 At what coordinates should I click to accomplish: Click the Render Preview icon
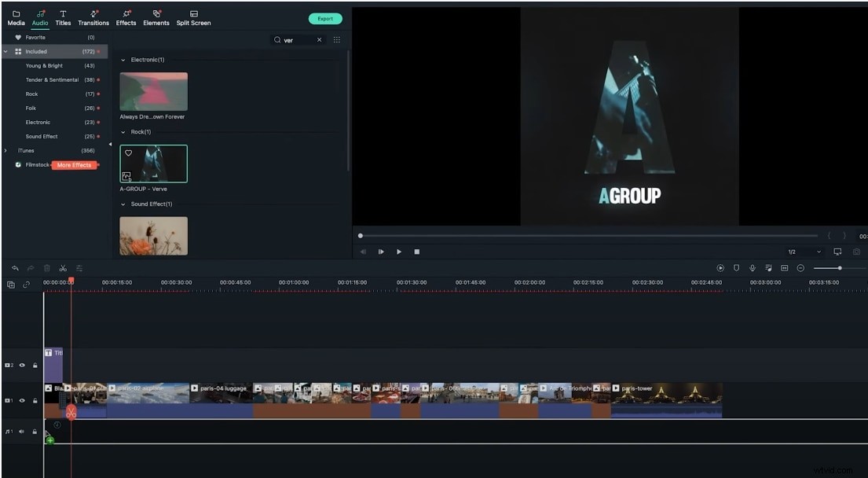point(720,267)
